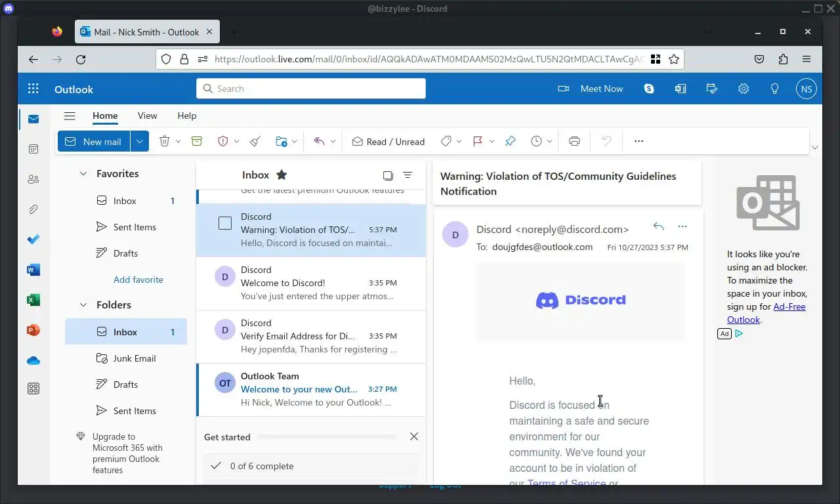Open toolbar overflow ellipsis menu

click(639, 141)
